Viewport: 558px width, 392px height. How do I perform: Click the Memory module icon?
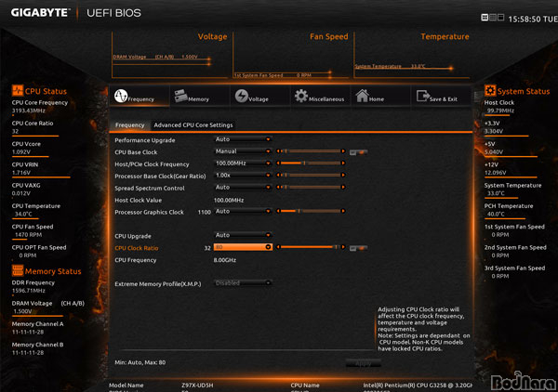(x=180, y=96)
